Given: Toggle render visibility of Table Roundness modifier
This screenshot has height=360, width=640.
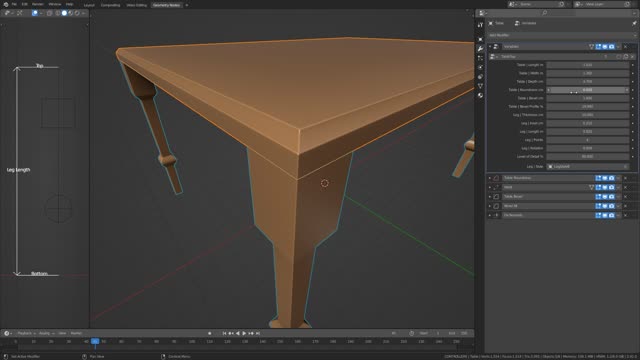Looking at the screenshot, I should tap(611, 178).
